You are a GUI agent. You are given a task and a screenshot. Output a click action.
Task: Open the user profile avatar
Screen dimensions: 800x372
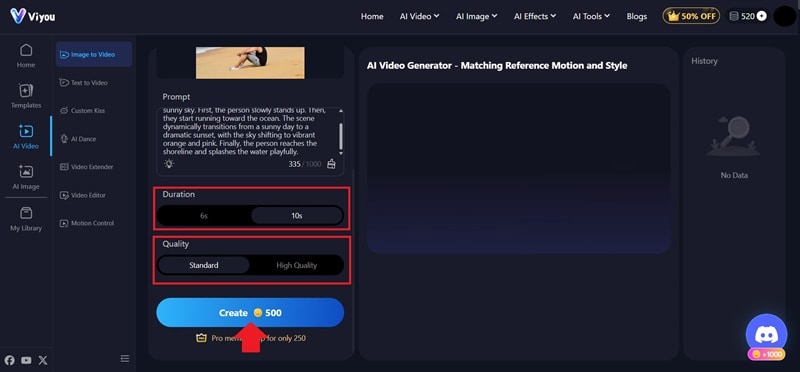click(785, 16)
